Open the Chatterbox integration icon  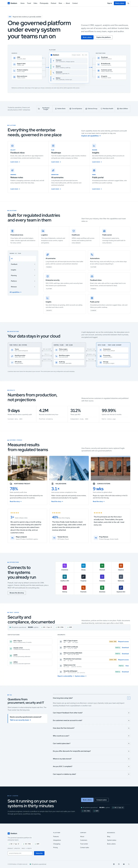(64, 566)
